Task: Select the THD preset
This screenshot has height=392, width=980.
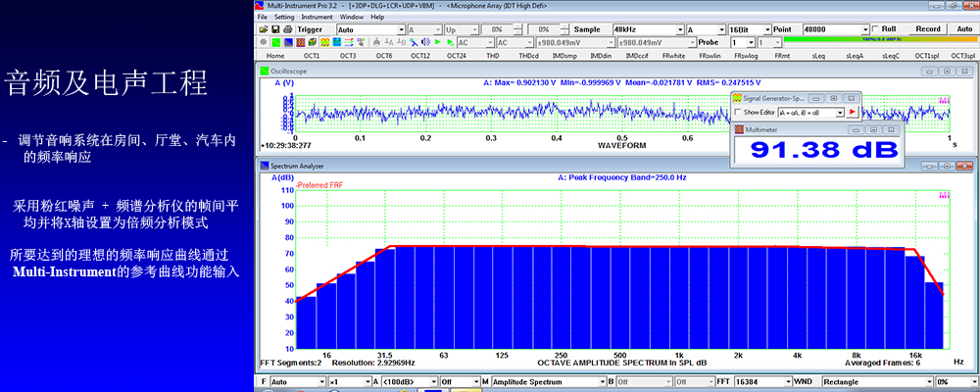Action: tap(493, 56)
